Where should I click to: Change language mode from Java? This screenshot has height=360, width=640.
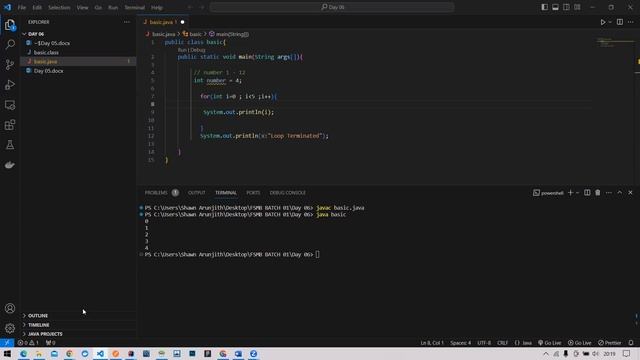pos(527,343)
